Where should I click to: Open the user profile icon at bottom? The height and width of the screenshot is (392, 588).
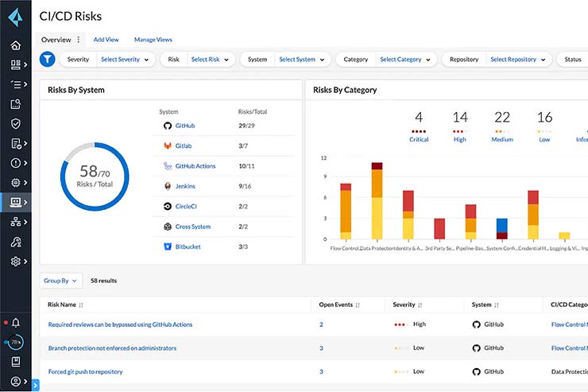pyautogui.click(x=15, y=382)
